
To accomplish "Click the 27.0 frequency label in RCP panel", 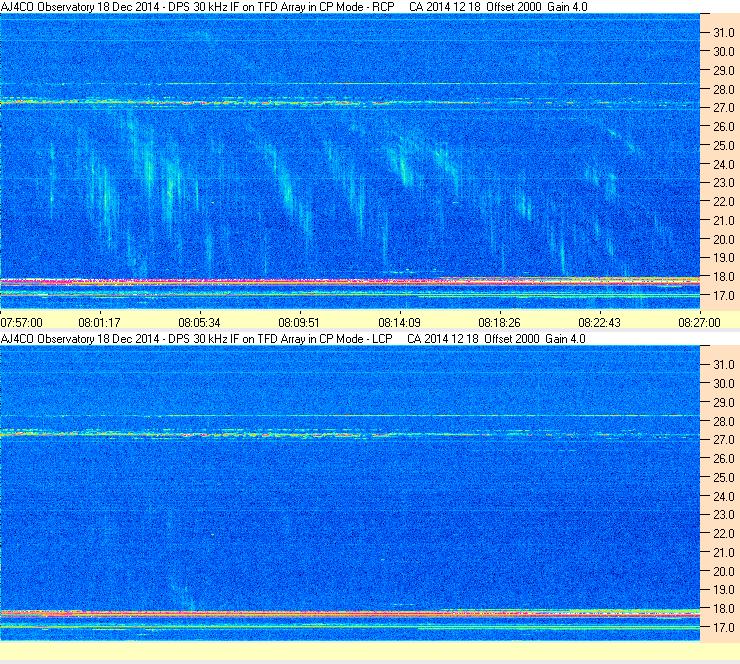I will (x=724, y=108).
